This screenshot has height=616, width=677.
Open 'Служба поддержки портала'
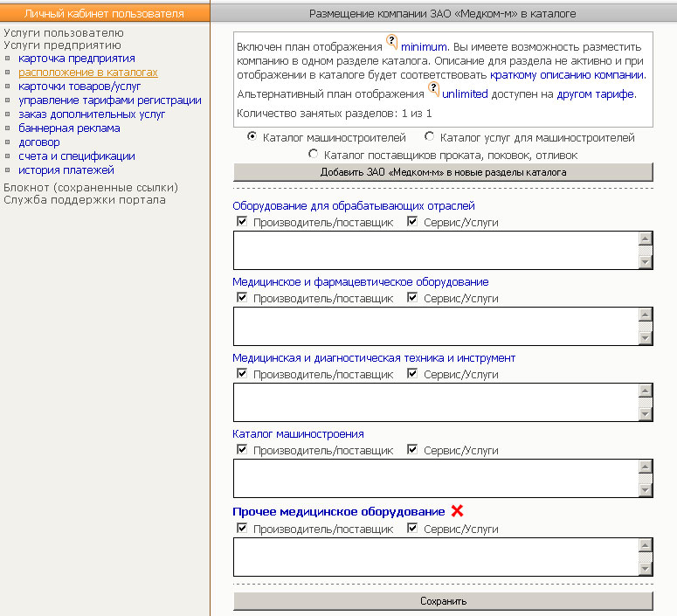coord(85,200)
